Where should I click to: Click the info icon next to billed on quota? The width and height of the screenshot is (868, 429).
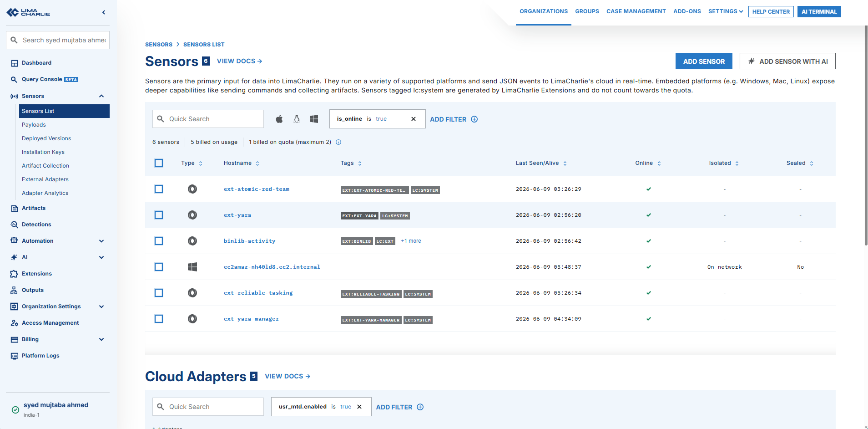pyautogui.click(x=338, y=142)
